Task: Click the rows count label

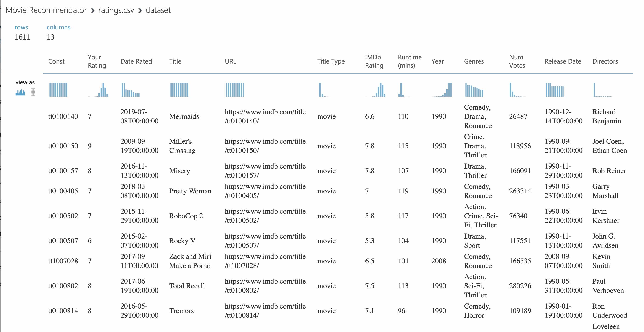Action: [21, 27]
